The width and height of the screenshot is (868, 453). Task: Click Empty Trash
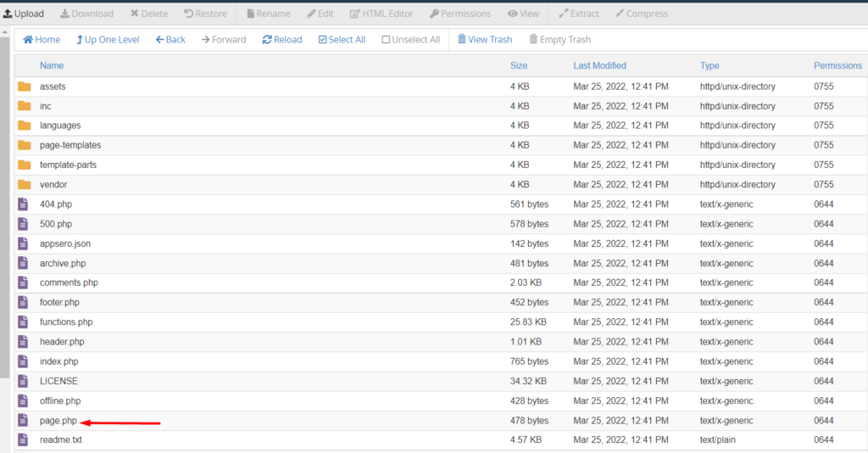(560, 40)
